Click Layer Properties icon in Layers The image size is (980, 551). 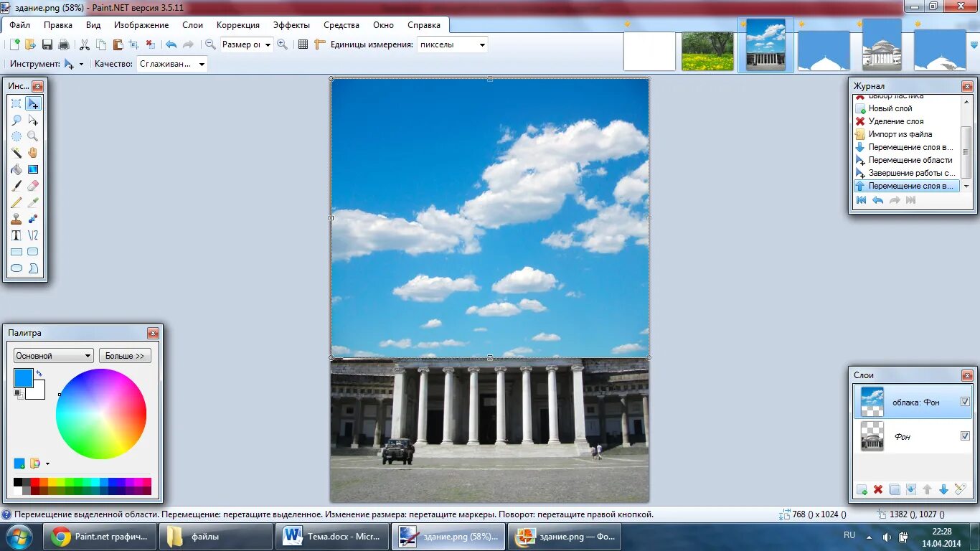coord(961,489)
